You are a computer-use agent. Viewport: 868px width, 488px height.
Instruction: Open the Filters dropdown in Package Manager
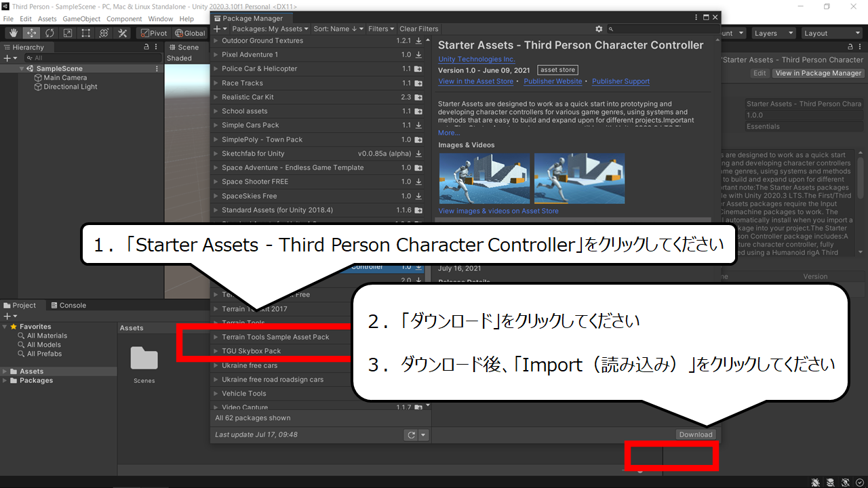381,29
